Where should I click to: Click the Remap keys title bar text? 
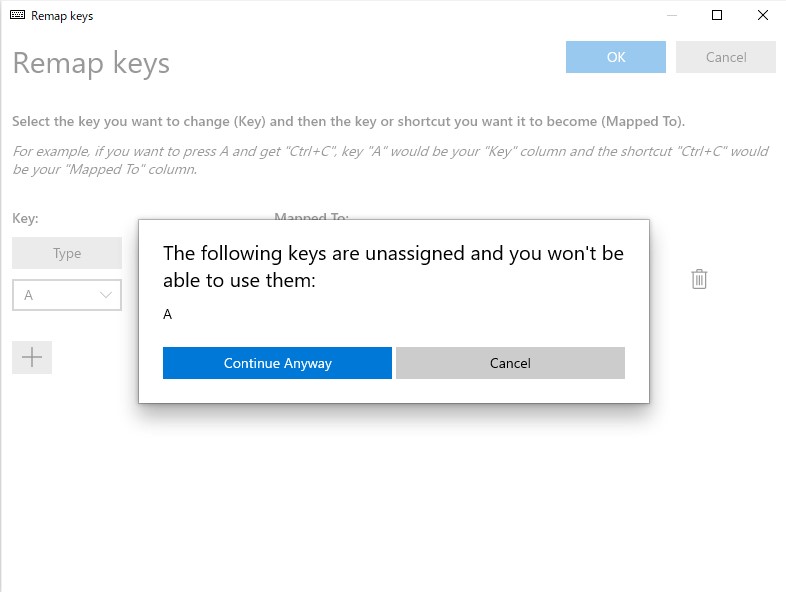pos(62,16)
